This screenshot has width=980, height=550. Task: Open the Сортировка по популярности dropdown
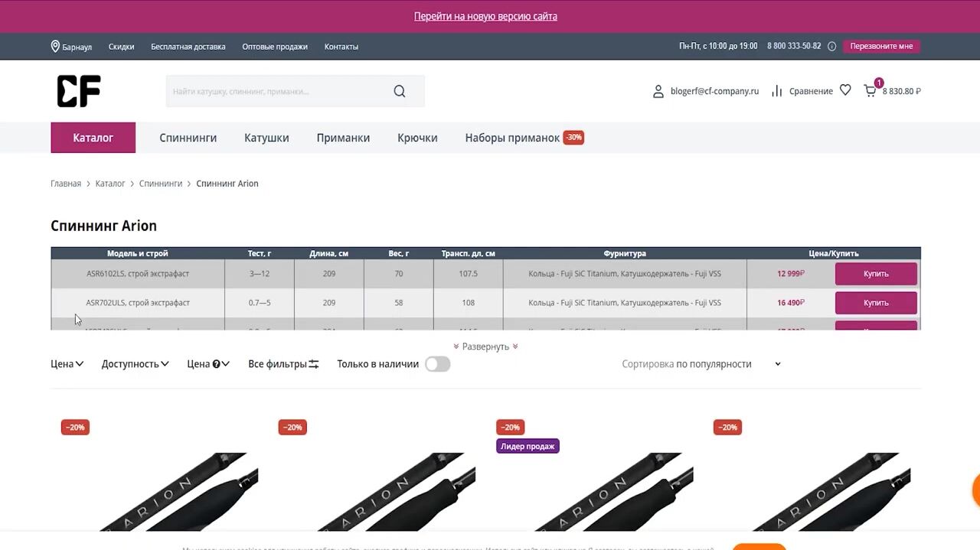[701, 364]
